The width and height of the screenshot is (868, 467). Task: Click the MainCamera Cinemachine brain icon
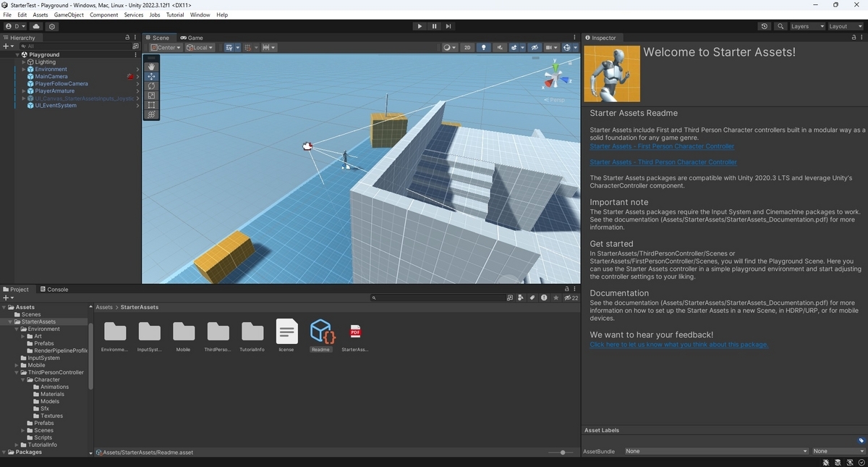(130, 76)
